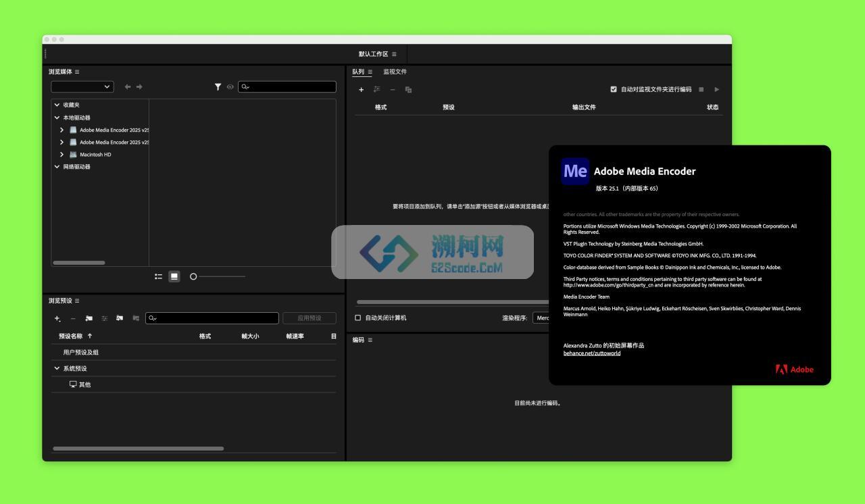Click the 帧速率 column header in presets

[x=295, y=336]
